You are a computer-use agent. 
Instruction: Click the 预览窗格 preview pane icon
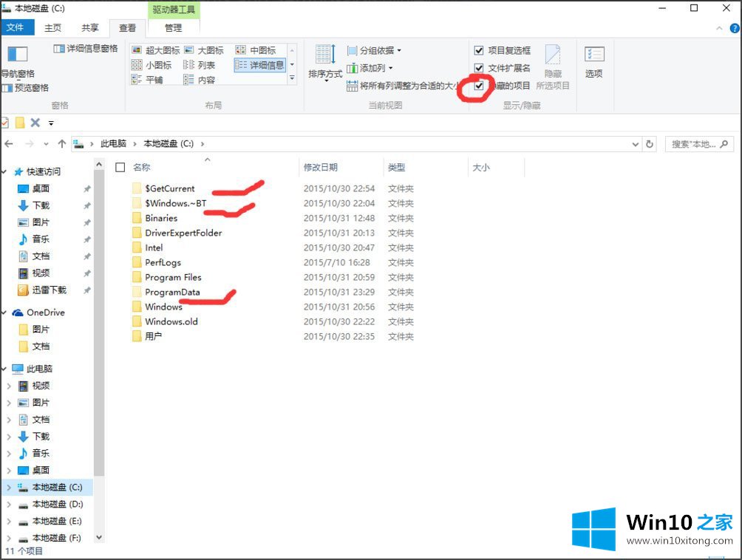click(7, 88)
